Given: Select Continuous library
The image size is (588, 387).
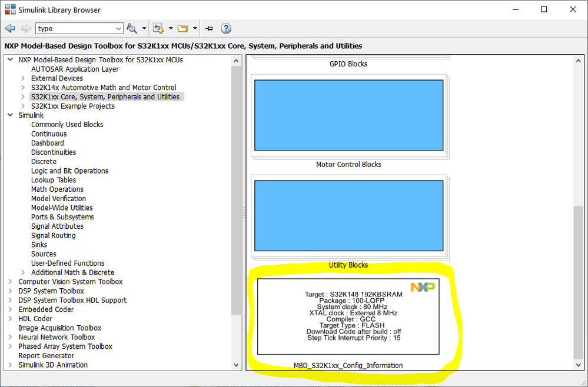Looking at the screenshot, I should pos(49,134).
